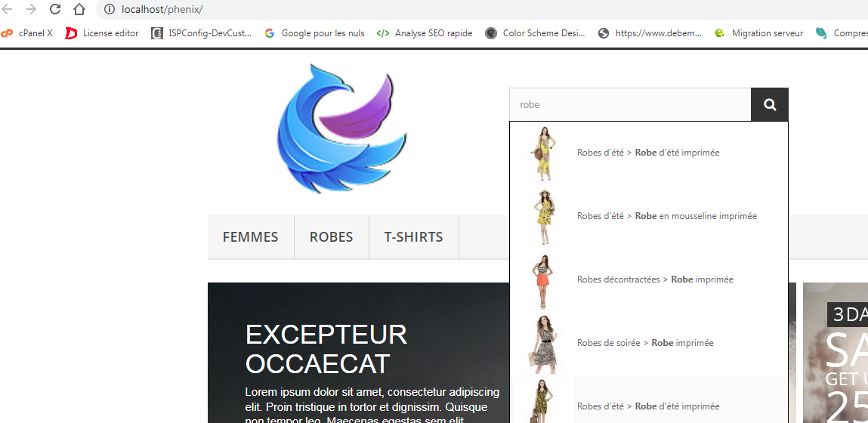Screen dimensions: 868x423
Task: Go to the browser home page icon
Action: pos(79,9)
